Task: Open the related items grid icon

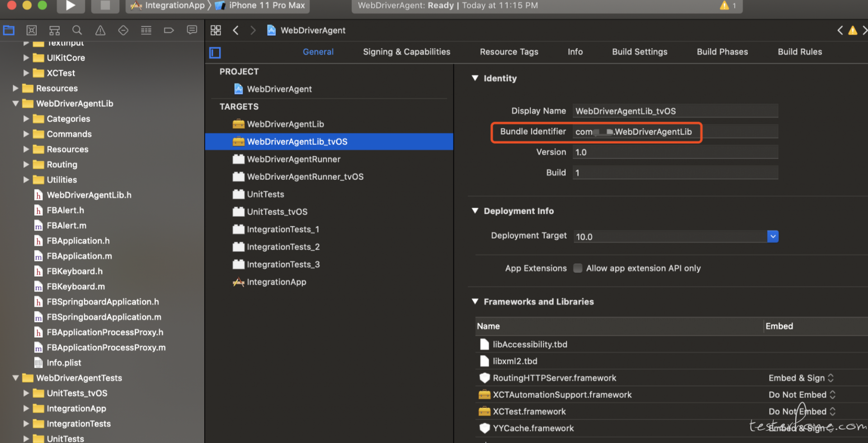Action: tap(216, 30)
